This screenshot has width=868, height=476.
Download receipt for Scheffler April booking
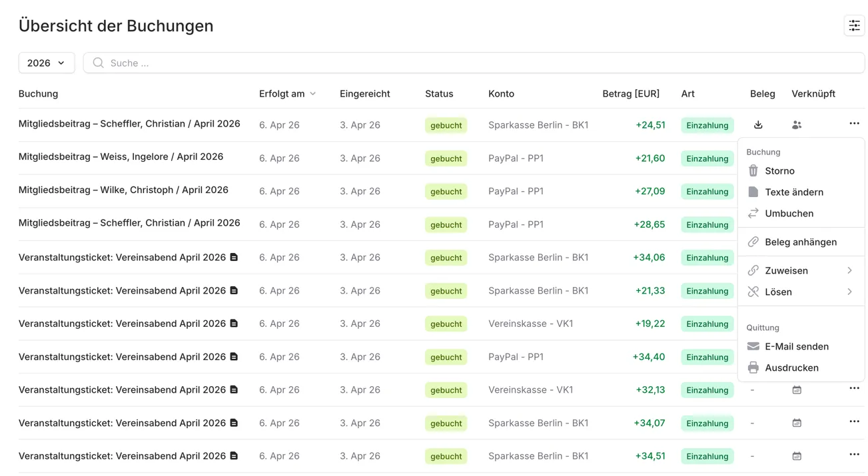point(758,124)
